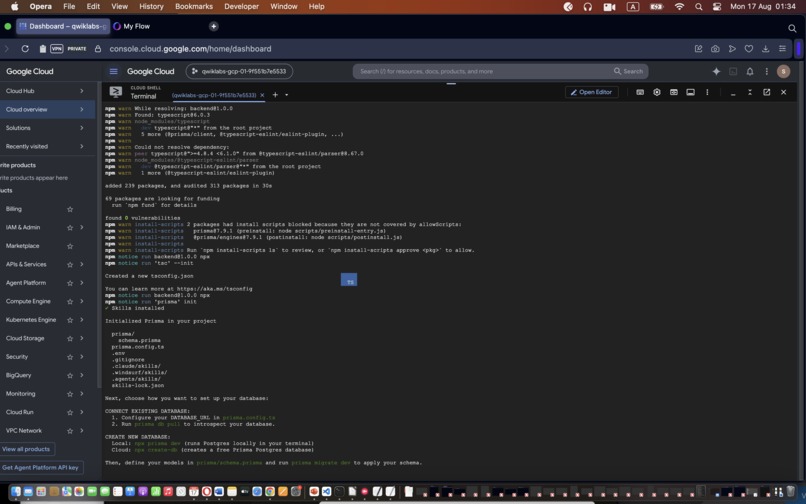
Task: Click the Cloud Shell panel drag handle
Action: pos(451,83)
